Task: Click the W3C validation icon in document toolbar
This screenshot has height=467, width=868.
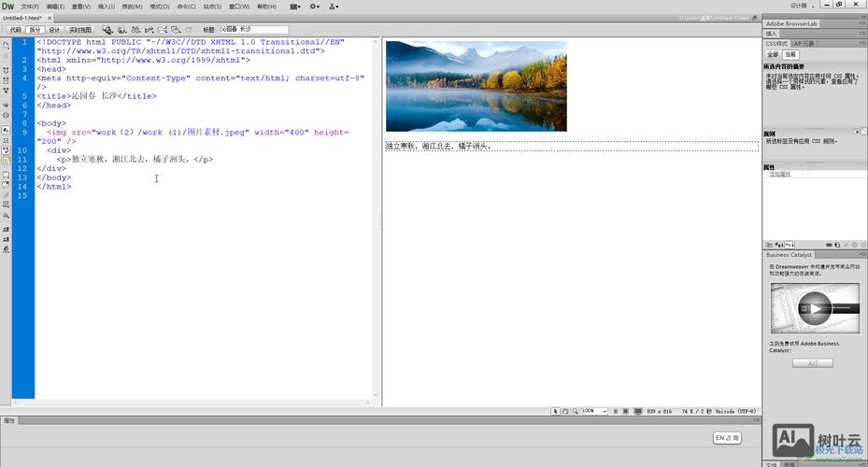Action: coord(149,30)
